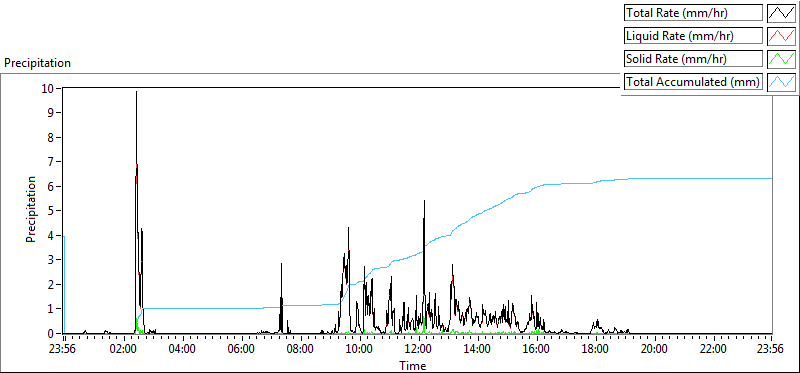Image resolution: width=800 pixels, height=373 pixels.
Task: Select the Total Rate (mm/hr) legend label
Action: 693,13
